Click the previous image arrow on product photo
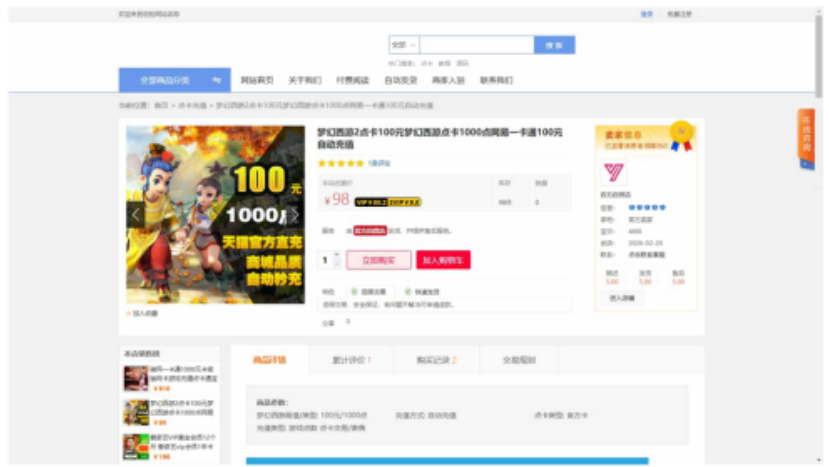Viewport: 829px width, 467px height. coord(137,214)
